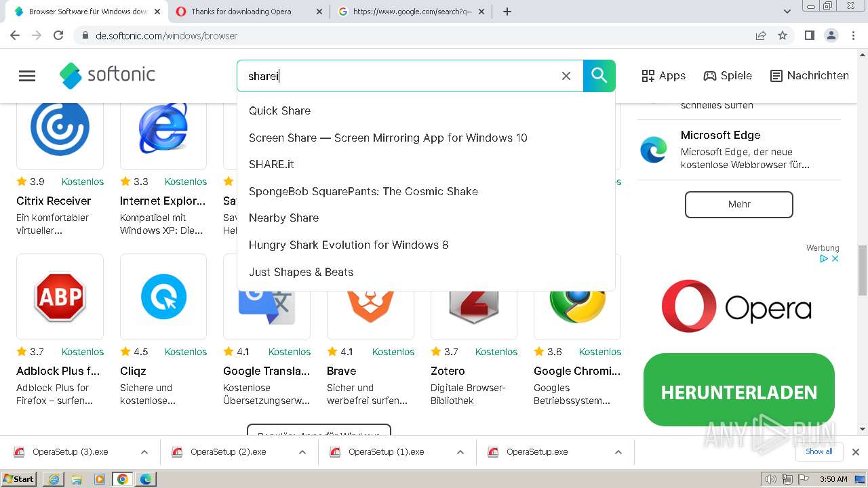868x488 pixels.
Task: Open the AdChoices triangle icon
Action: [x=825, y=259]
